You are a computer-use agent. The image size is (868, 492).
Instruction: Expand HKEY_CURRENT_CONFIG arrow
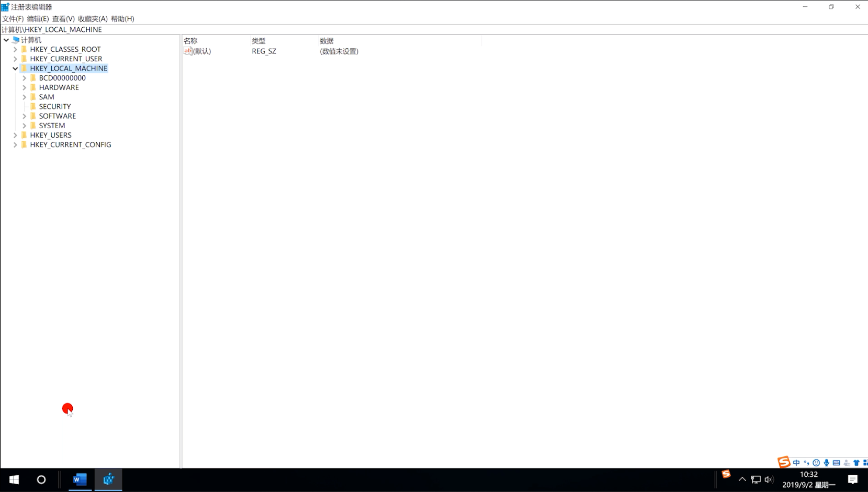[x=15, y=144]
